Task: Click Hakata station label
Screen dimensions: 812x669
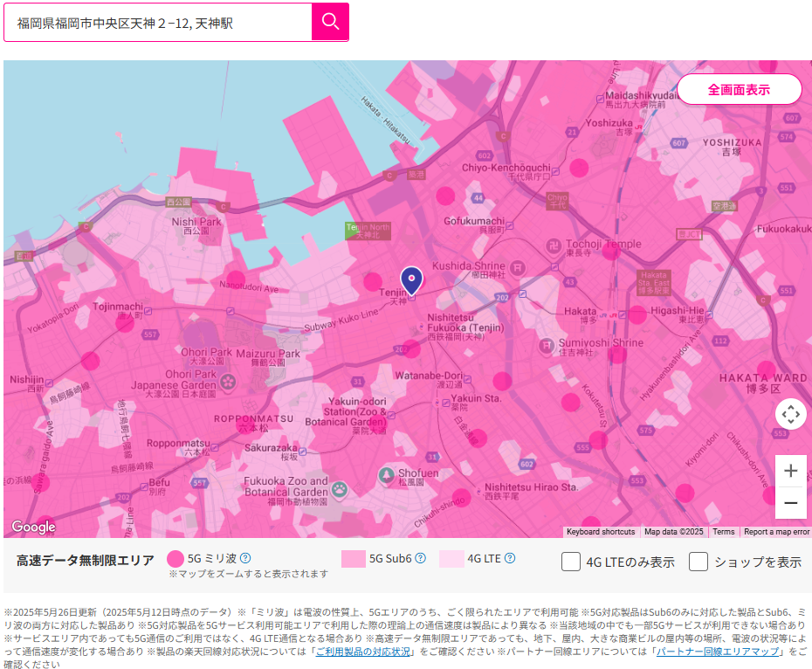Action: pyautogui.click(x=580, y=314)
